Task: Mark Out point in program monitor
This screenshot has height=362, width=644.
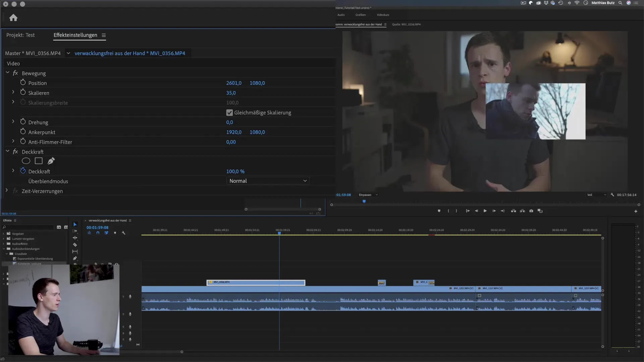Action: pyautogui.click(x=457, y=211)
